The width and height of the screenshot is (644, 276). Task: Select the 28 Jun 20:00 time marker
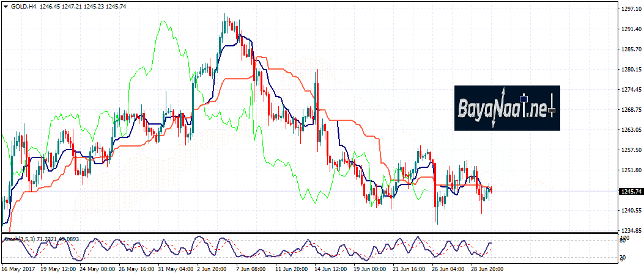487,268
